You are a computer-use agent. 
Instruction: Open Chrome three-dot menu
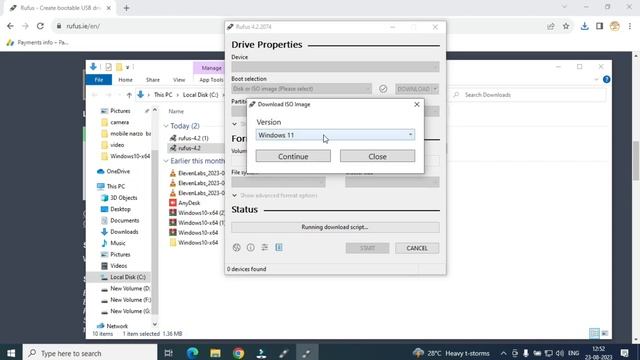pyautogui.click(x=630, y=26)
